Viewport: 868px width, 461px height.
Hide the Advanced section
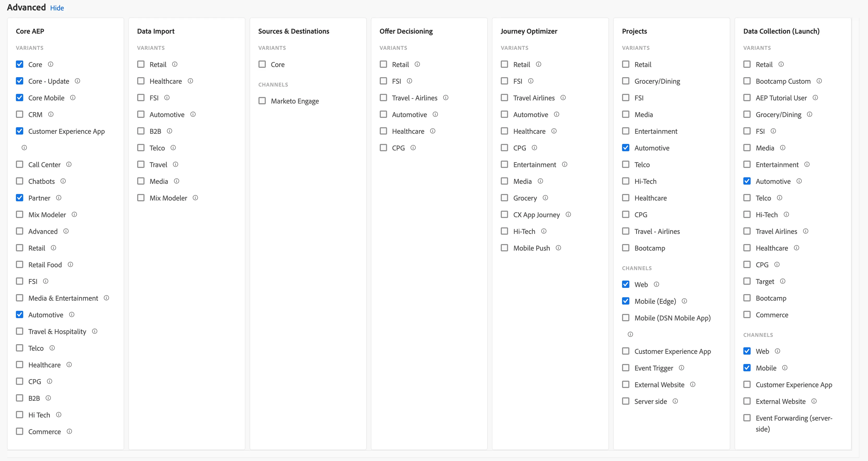[x=57, y=8]
